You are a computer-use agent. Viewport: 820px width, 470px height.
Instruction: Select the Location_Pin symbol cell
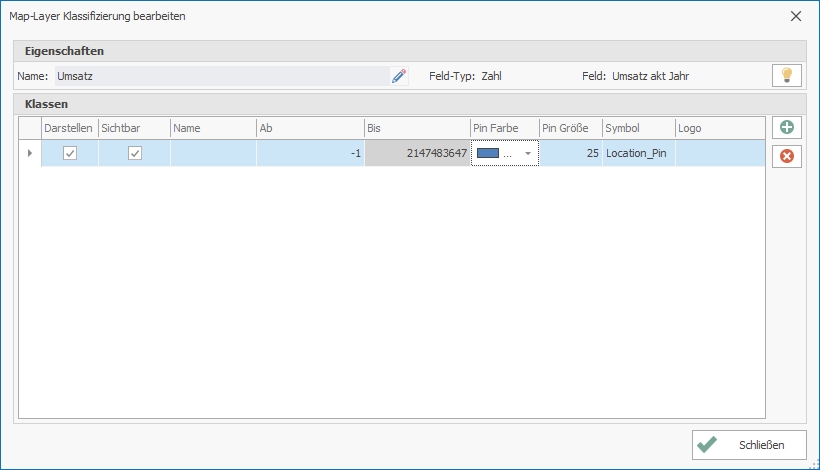tap(637, 153)
